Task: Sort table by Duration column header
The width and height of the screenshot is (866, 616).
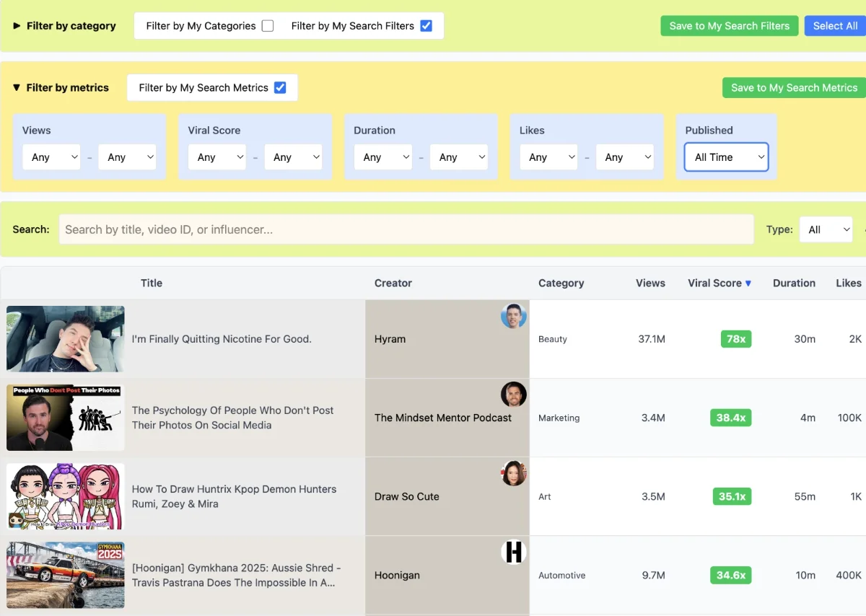Action: [794, 283]
